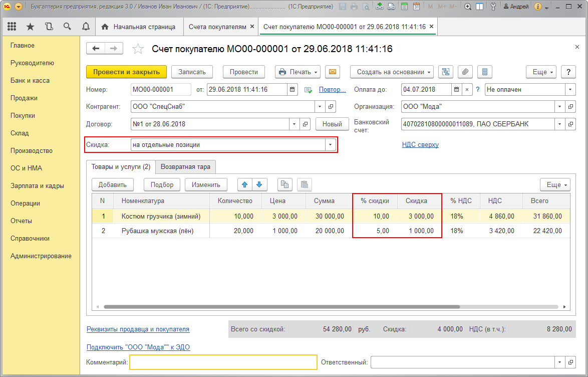The height and width of the screenshot is (377, 588).
Task: Expand the Скидка dropdown list
Action: point(331,144)
